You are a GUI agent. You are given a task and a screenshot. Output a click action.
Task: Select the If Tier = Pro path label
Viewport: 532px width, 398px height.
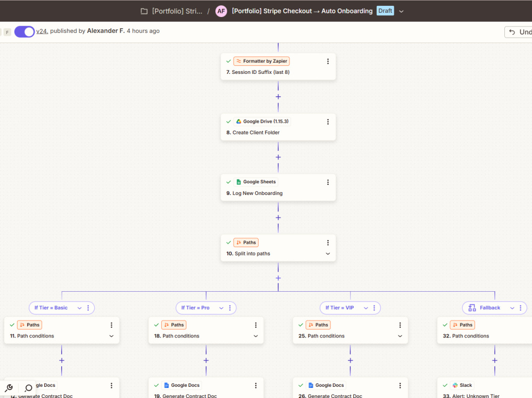click(195, 308)
